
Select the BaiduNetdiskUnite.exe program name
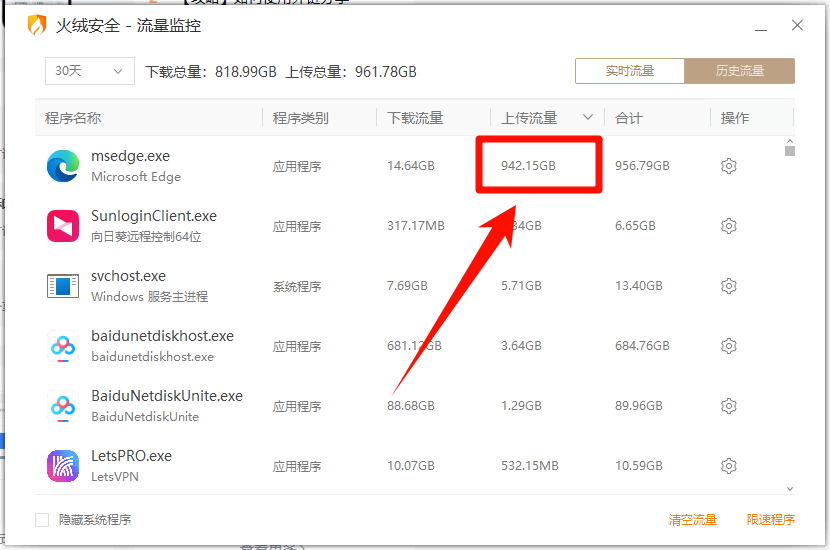point(167,396)
